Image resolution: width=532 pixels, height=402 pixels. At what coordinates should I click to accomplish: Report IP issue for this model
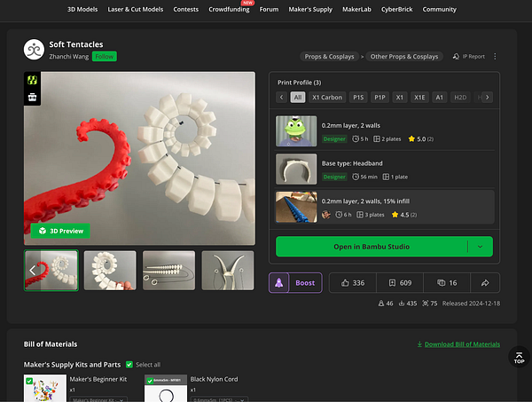(468, 57)
